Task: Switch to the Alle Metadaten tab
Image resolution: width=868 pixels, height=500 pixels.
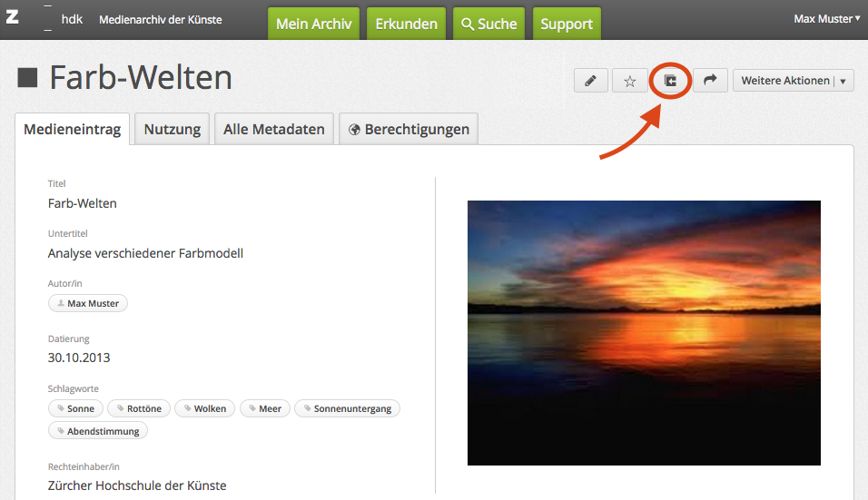Action: point(273,129)
